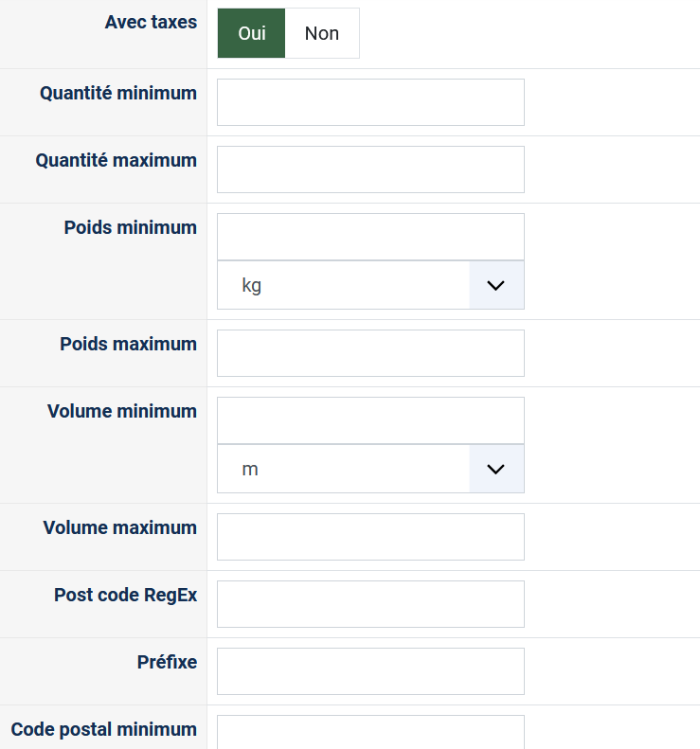Click the Avec taxes label
The width and height of the screenshot is (700, 749).
pos(151,23)
